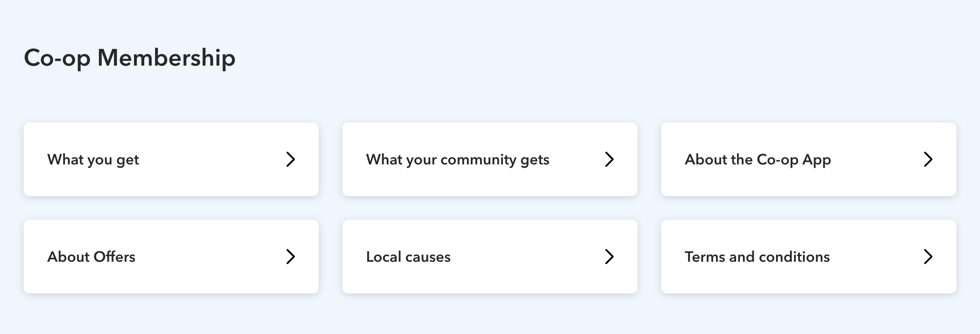Click the middle of the What you get card
This screenshot has height=334, width=980.
point(171,159)
